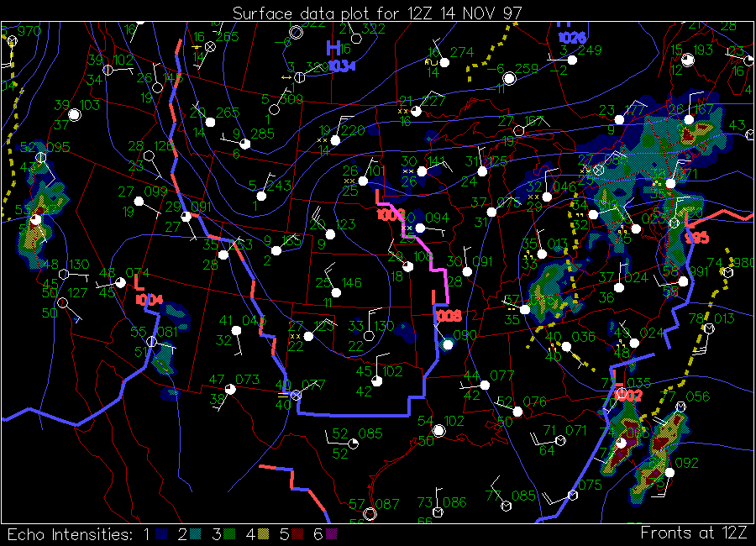Viewport: 756px width, 546px height.
Task: Click station circle with readings 54 102
Action: 438,431
